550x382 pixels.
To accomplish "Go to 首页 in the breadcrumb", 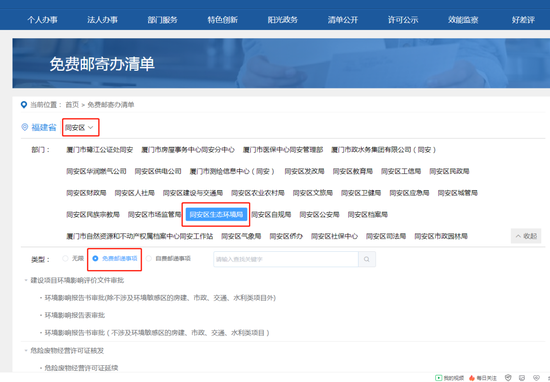I will coord(72,105).
